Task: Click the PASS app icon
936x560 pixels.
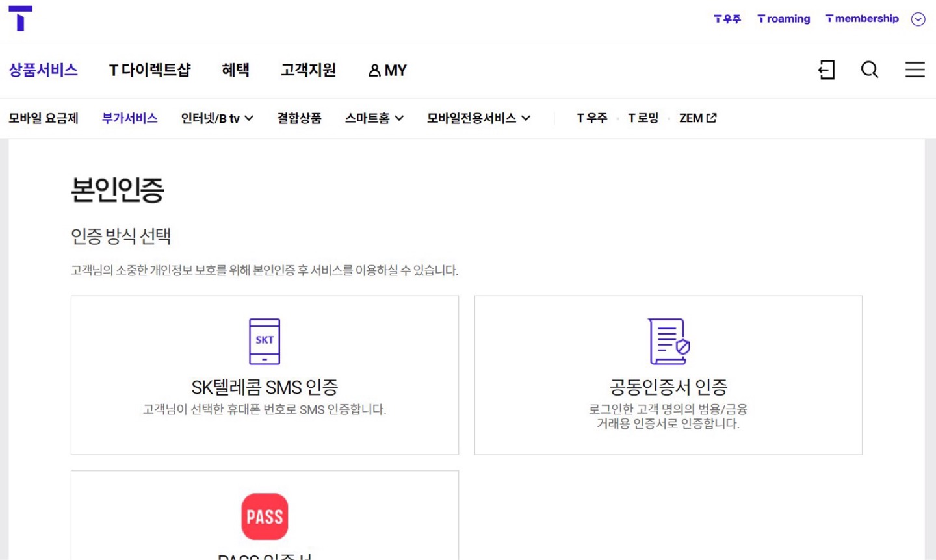Action: point(265,516)
